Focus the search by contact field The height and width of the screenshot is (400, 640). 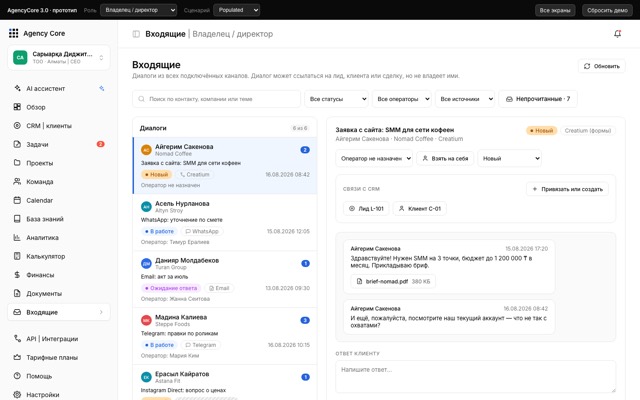[216, 99]
